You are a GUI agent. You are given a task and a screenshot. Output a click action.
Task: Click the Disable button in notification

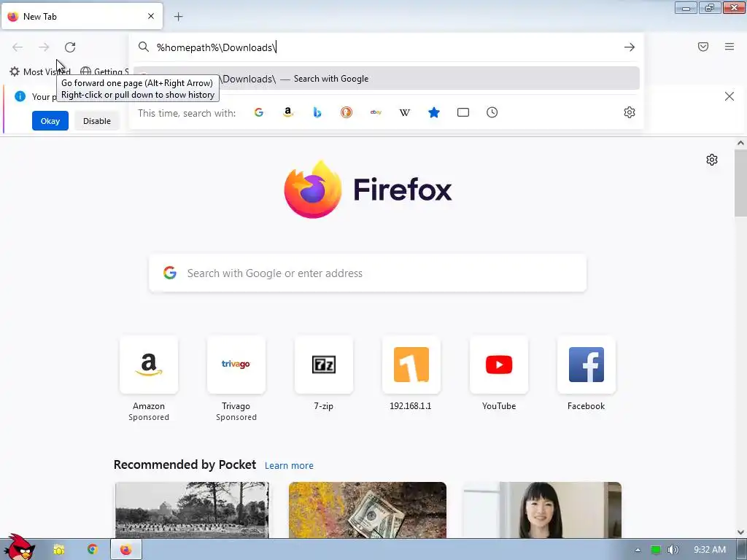coord(97,121)
